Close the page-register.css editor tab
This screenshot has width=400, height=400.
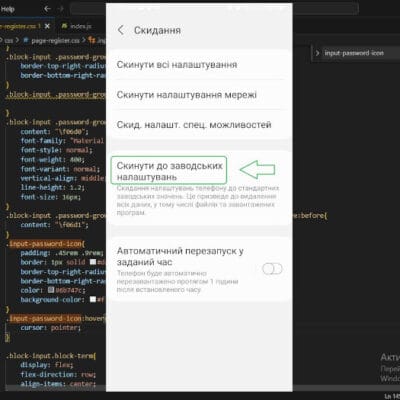click(x=47, y=26)
